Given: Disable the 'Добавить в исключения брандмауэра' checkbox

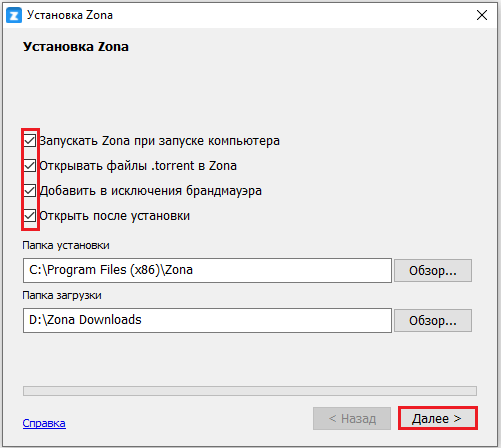Looking at the screenshot, I should [x=30, y=191].
